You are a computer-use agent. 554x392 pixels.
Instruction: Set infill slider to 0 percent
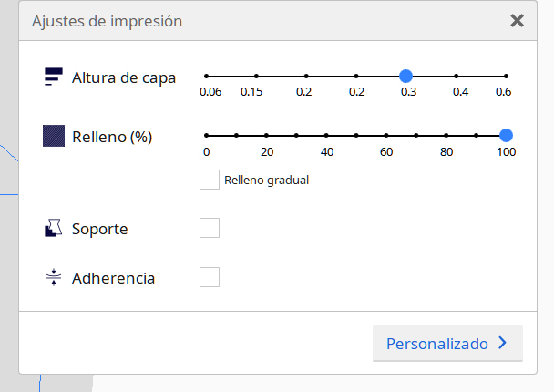pos(207,136)
